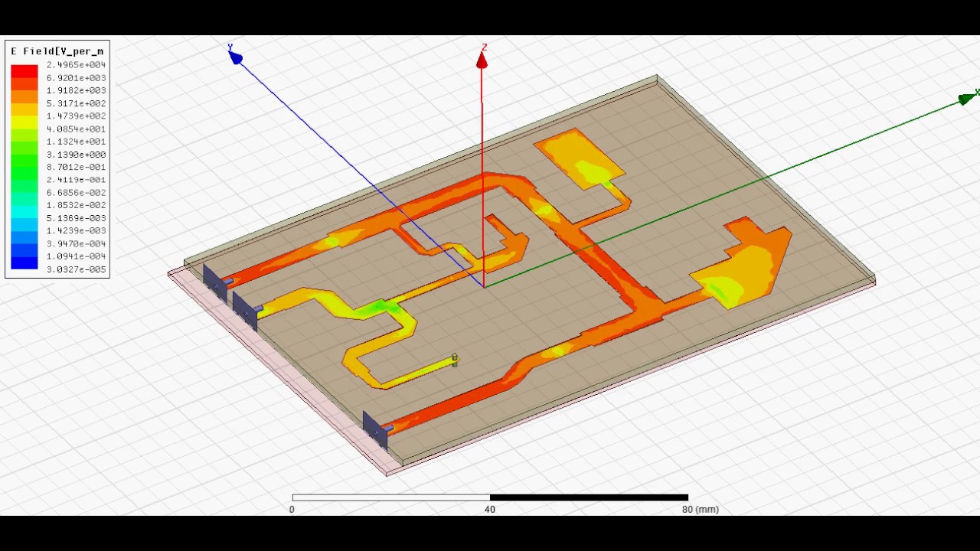Click legend value 2.4965e+004

click(x=76, y=65)
